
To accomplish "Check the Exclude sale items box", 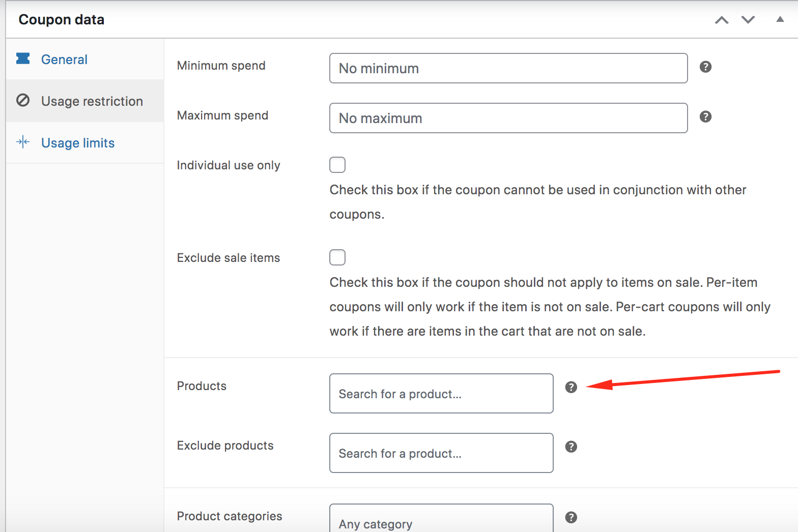I will (x=337, y=257).
